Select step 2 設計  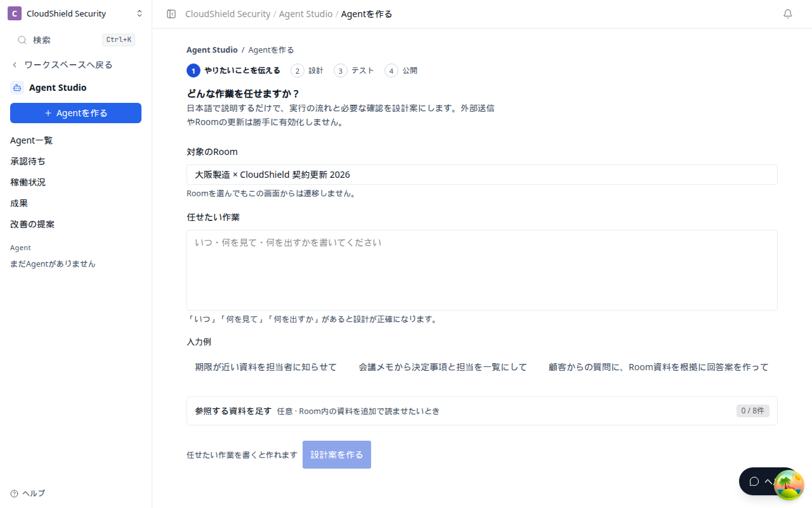click(307, 70)
